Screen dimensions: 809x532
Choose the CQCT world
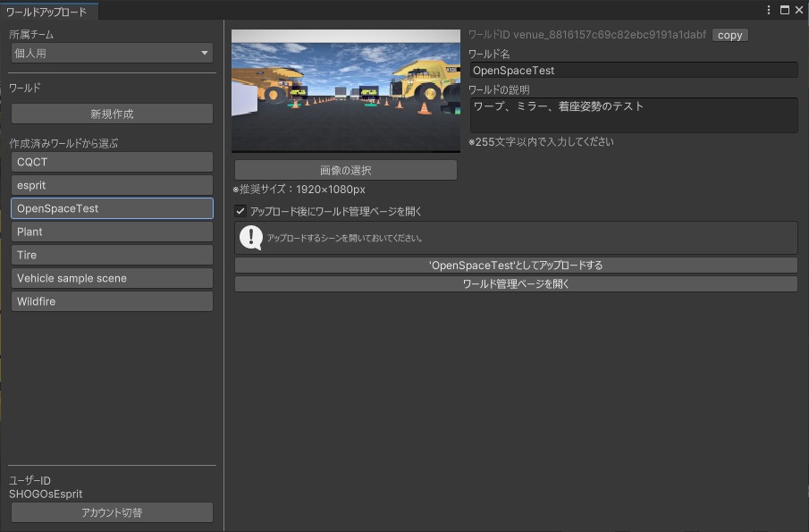click(112, 162)
